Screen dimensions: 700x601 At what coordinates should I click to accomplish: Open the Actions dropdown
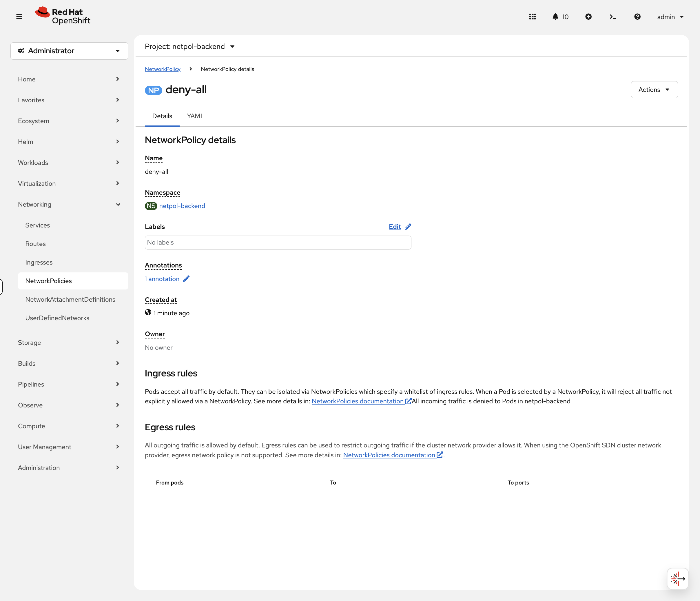pos(654,90)
